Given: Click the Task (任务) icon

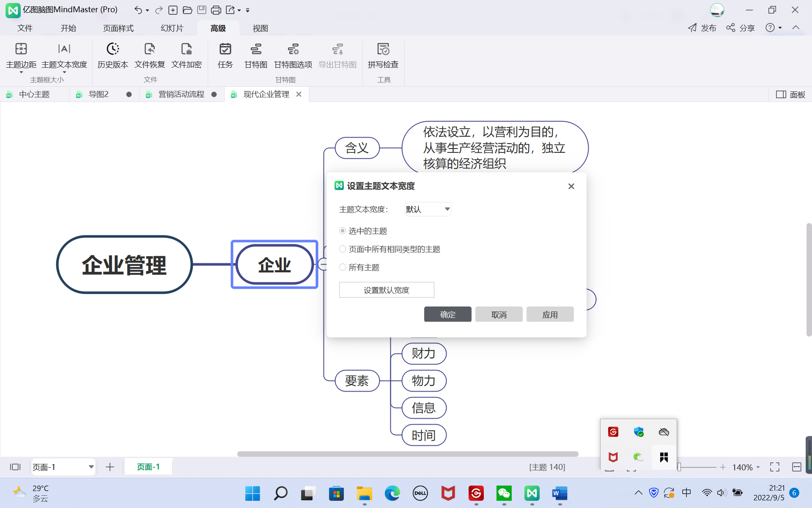Looking at the screenshot, I should pos(225,50).
